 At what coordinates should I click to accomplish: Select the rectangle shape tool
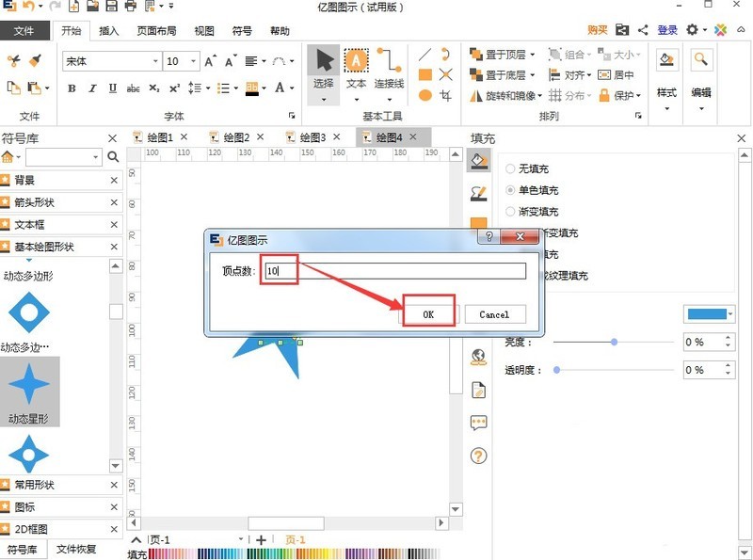pyautogui.click(x=425, y=74)
